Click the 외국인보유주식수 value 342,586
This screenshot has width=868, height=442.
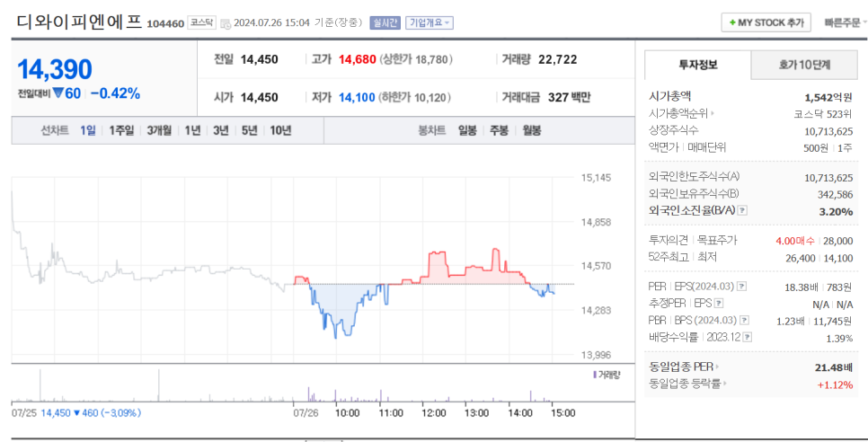[x=836, y=194]
